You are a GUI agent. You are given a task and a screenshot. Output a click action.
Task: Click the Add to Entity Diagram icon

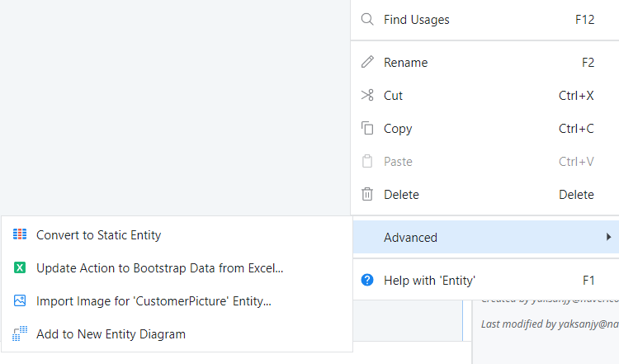point(20,334)
